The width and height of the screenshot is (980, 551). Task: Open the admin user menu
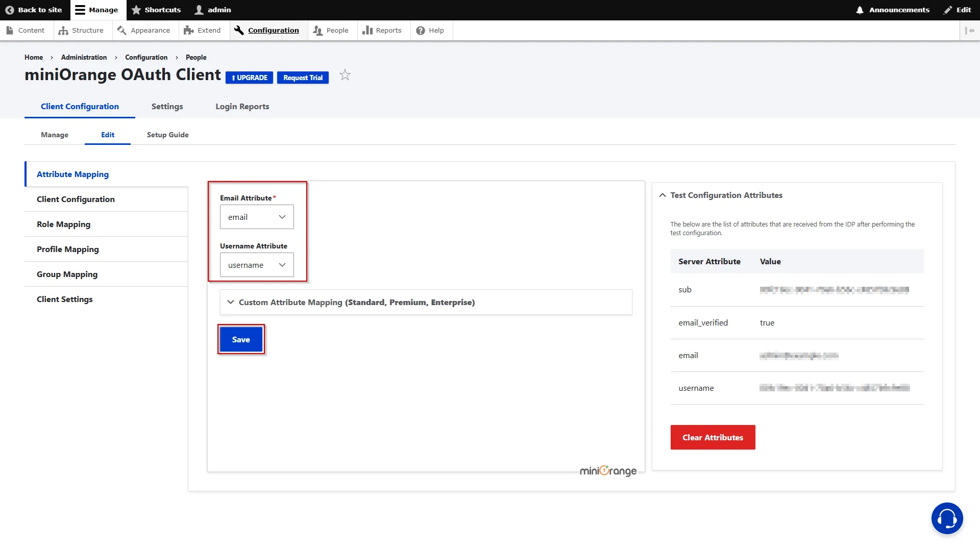[213, 10]
